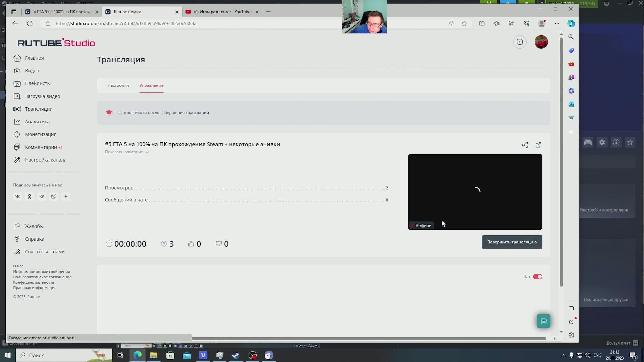Click the add video plus icon in header
Screen dimensions: 644x362
[x=520, y=42]
